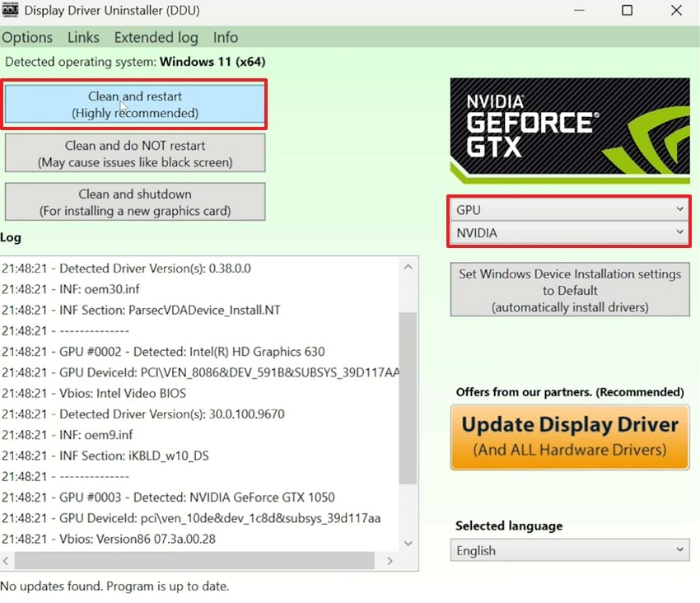Expand the NVIDIA vendor dropdown
700x603 pixels.
(569, 232)
